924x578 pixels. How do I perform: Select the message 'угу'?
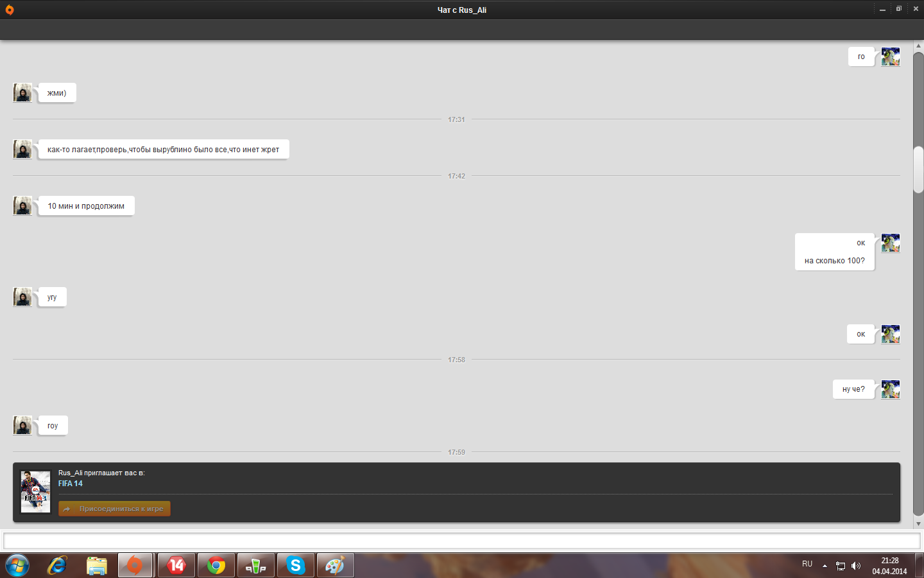[52, 297]
